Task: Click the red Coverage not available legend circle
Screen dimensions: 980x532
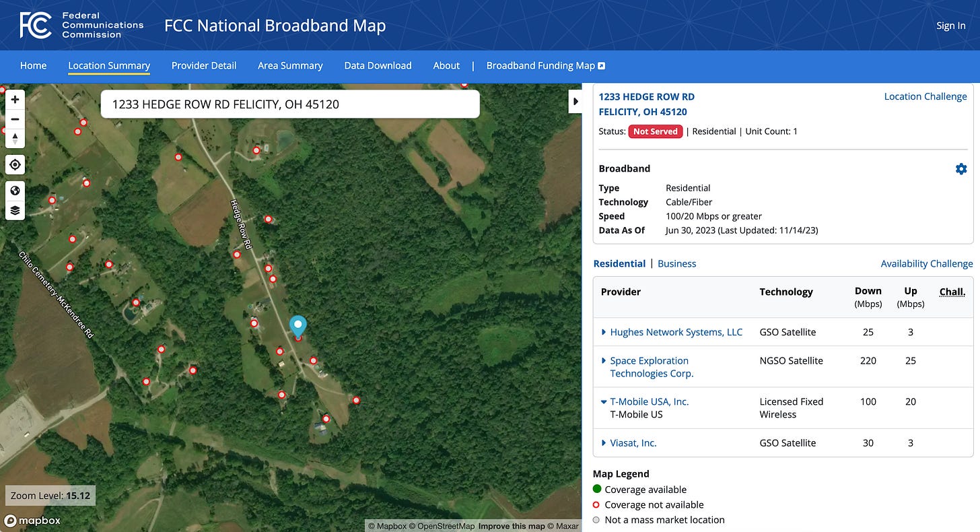Action: (596, 504)
